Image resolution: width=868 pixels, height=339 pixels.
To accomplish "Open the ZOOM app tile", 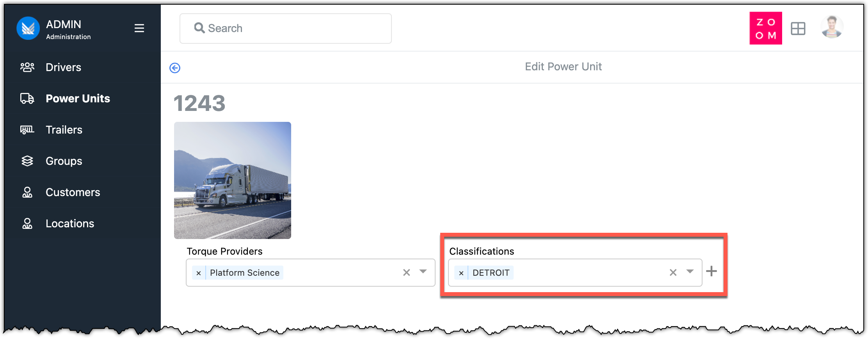I will click(765, 28).
